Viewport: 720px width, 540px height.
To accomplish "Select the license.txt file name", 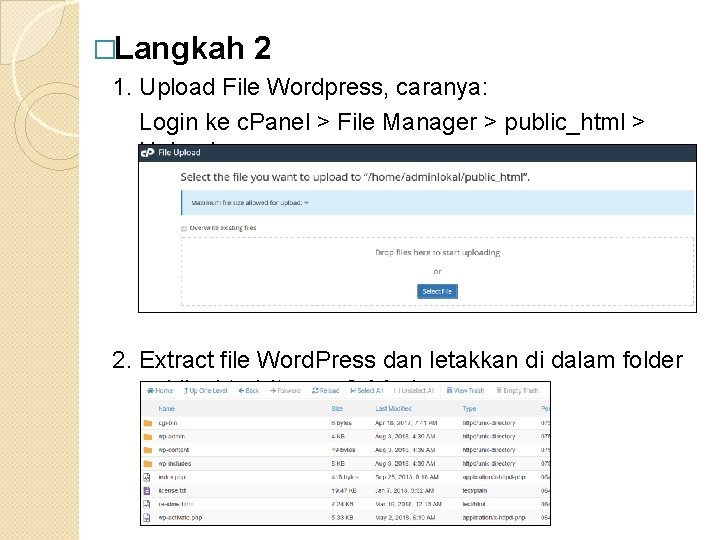I will point(172,491).
